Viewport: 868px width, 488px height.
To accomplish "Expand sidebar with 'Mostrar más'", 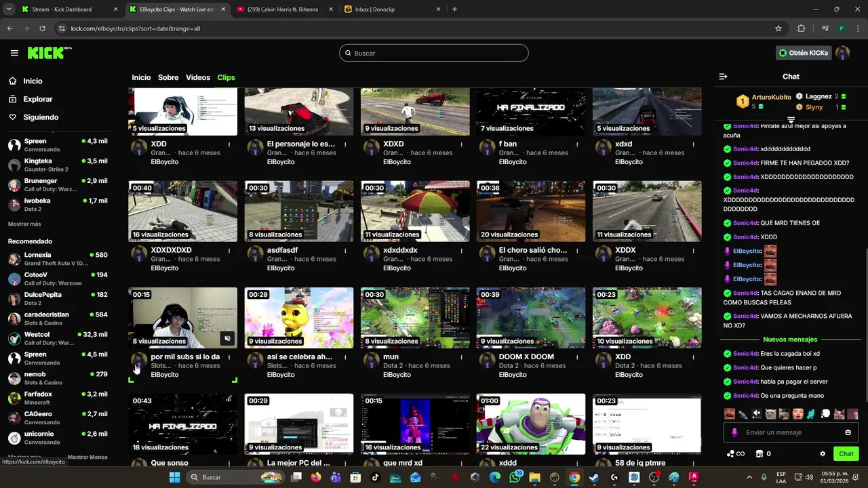I will pyautogui.click(x=24, y=224).
